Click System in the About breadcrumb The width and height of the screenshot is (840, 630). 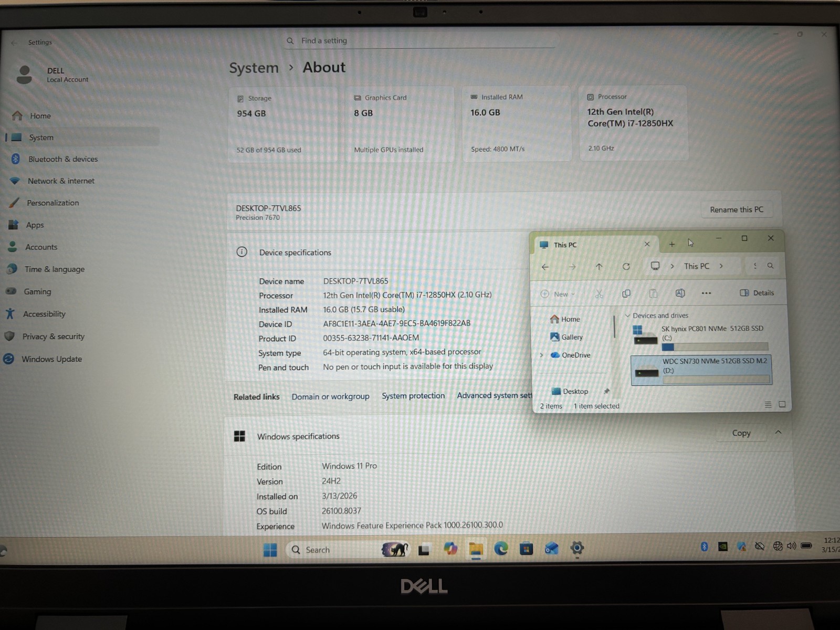254,68
